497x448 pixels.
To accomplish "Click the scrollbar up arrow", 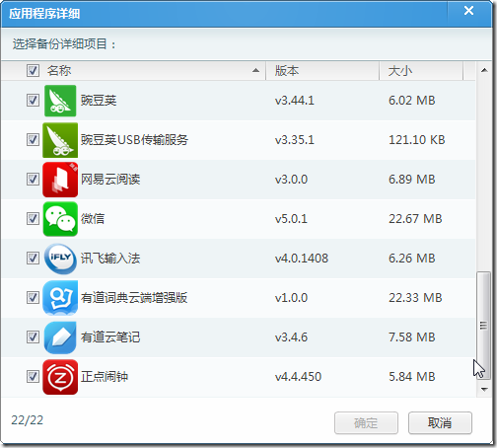I will coord(484,70).
